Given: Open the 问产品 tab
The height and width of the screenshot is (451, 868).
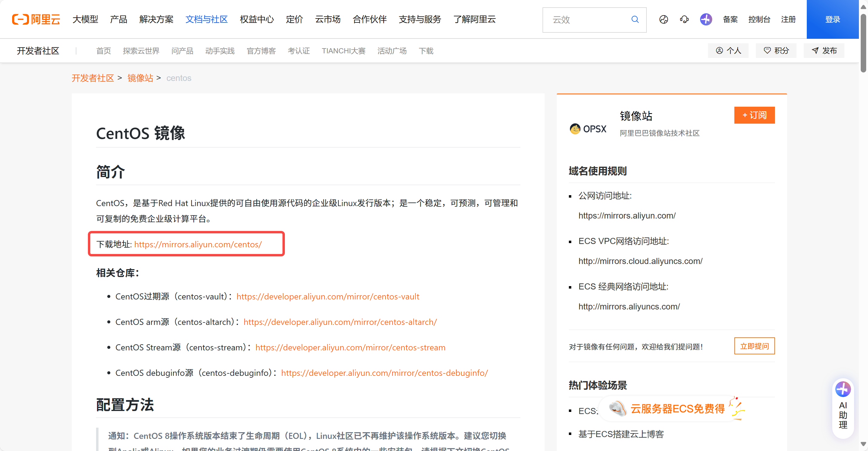Looking at the screenshot, I should pyautogui.click(x=182, y=51).
